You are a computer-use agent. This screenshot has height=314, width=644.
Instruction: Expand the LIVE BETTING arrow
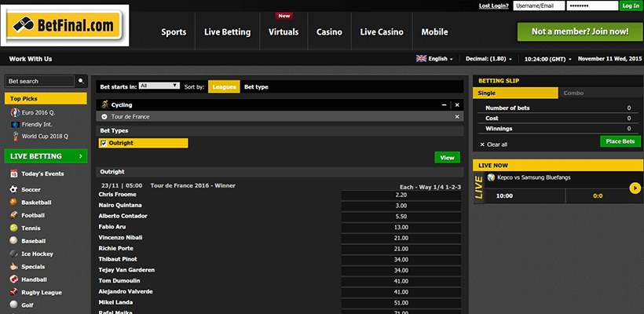coord(80,156)
